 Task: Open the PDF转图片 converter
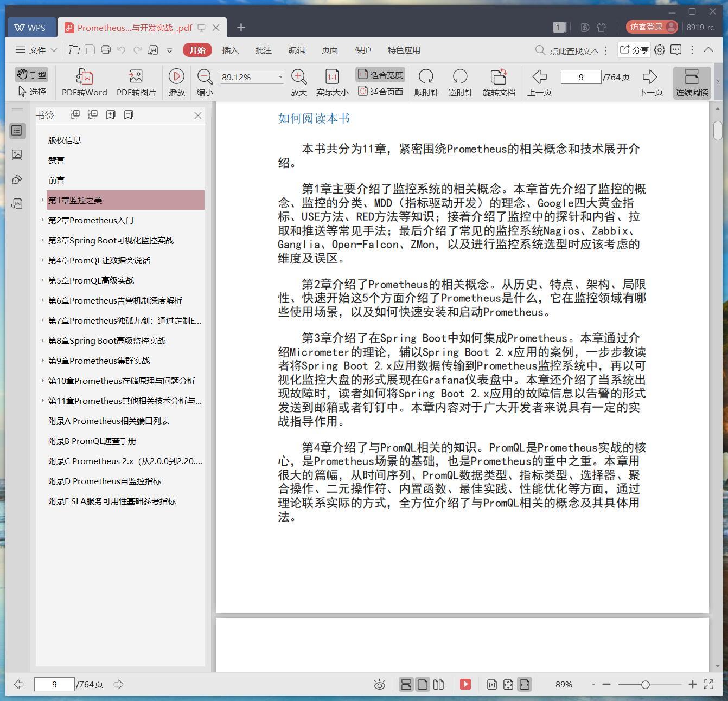tap(136, 83)
